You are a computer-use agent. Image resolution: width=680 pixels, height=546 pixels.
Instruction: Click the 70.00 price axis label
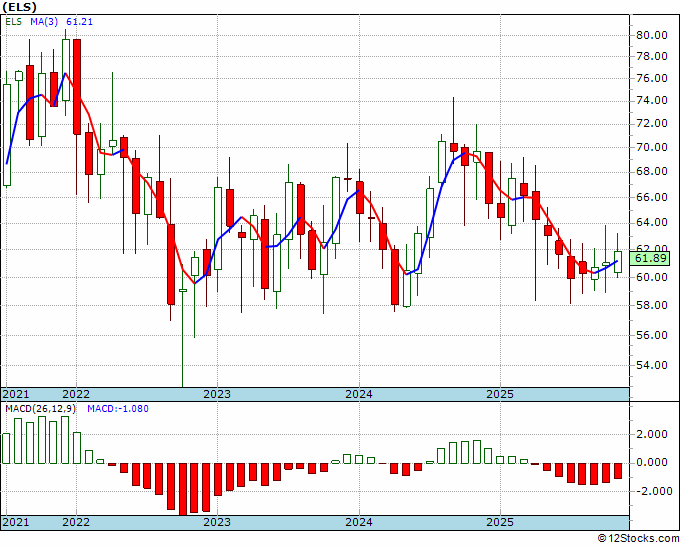click(651, 147)
